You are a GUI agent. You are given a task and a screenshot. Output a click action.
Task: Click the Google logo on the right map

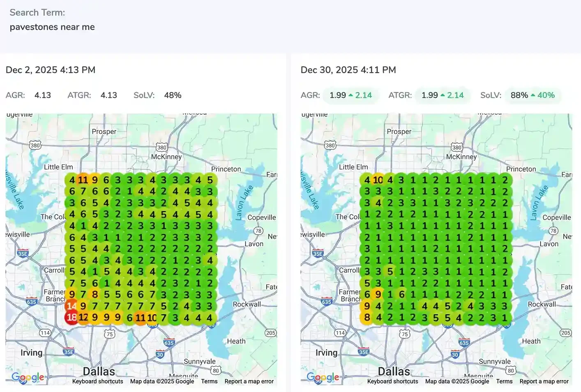(323, 377)
